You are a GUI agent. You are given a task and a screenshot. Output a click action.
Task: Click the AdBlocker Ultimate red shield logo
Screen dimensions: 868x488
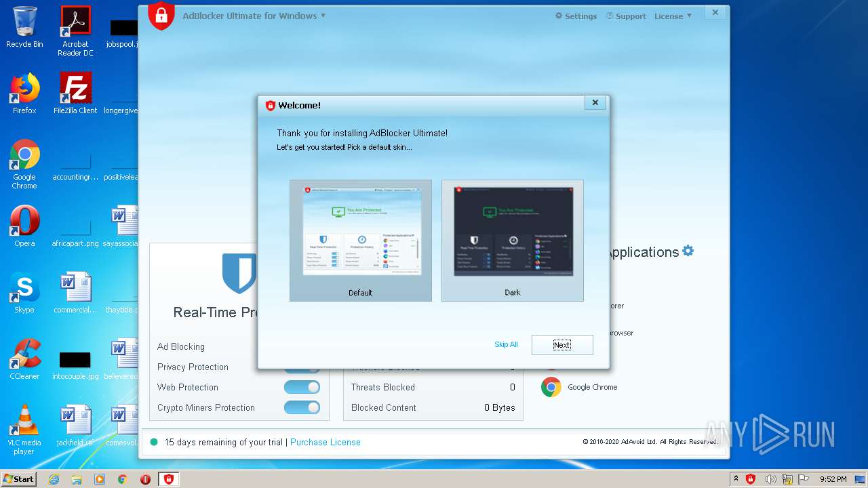(x=161, y=15)
